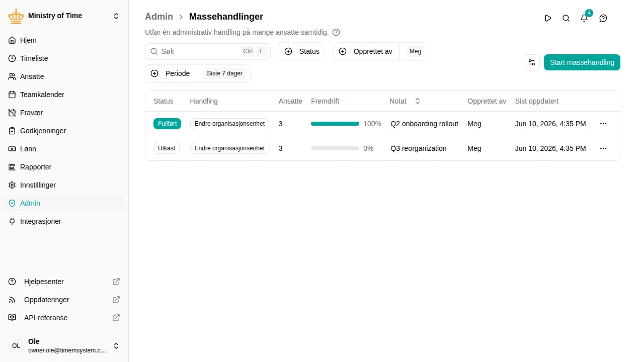Click the plus icon on Status filter

pyautogui.click(x=288, y=51)
